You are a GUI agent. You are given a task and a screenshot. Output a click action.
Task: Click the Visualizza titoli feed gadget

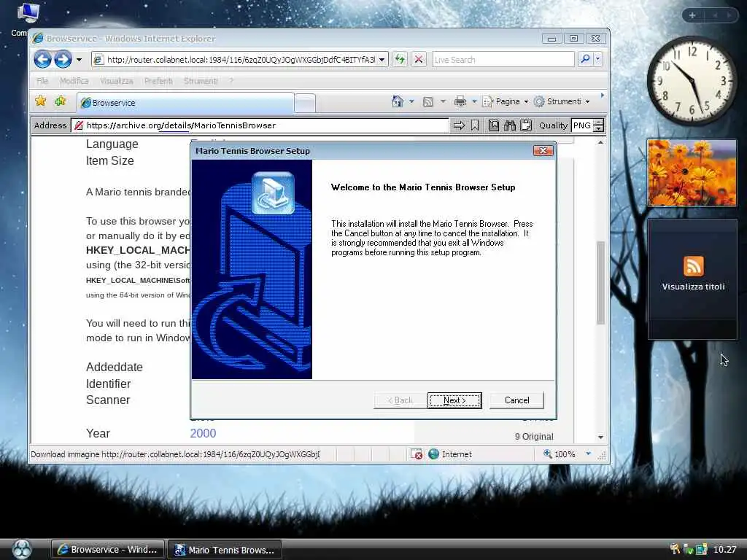tap(693, 279)
